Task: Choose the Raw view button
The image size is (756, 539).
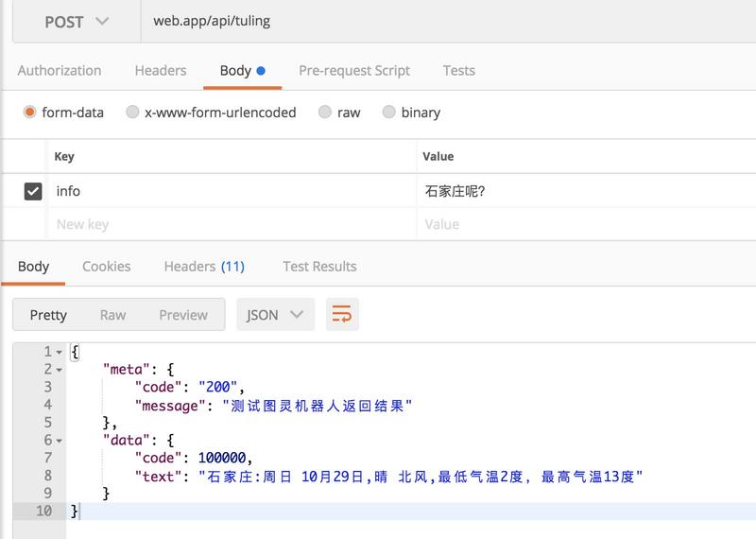Action: tap(112, 315)
